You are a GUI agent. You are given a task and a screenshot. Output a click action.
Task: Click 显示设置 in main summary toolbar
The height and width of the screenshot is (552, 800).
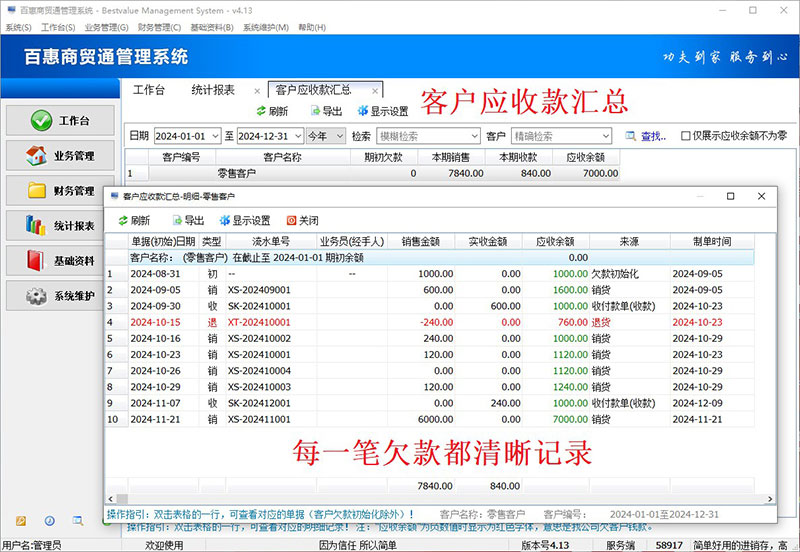[383, 111]
